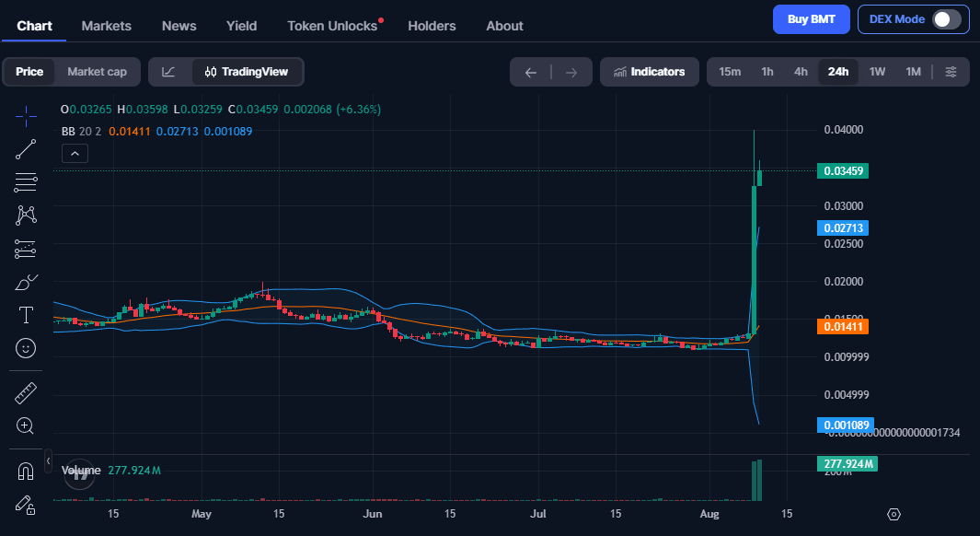Open the Token Unlocks tab

point(332,26)
